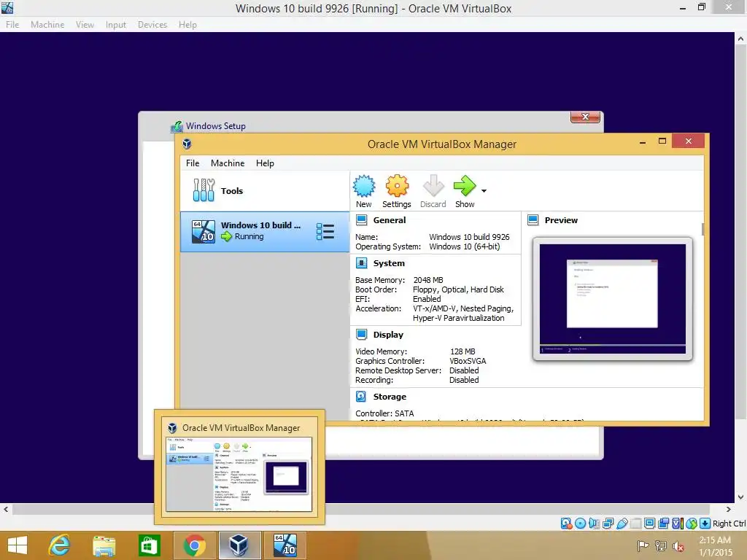This screenshot has height=560, width=747.
Task: Open the outer Input menu
Action: coord(116,24)
